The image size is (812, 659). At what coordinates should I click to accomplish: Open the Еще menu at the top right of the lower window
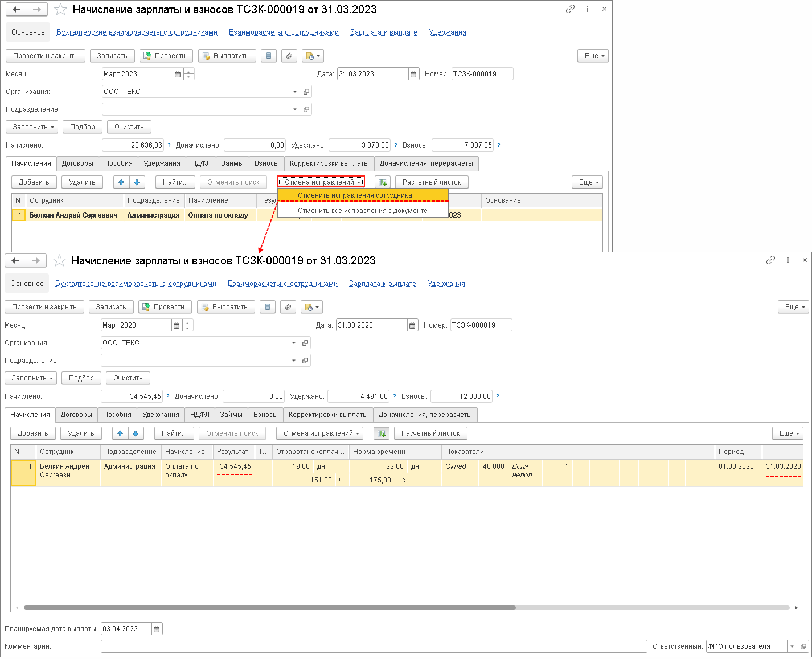click(794, 307)
